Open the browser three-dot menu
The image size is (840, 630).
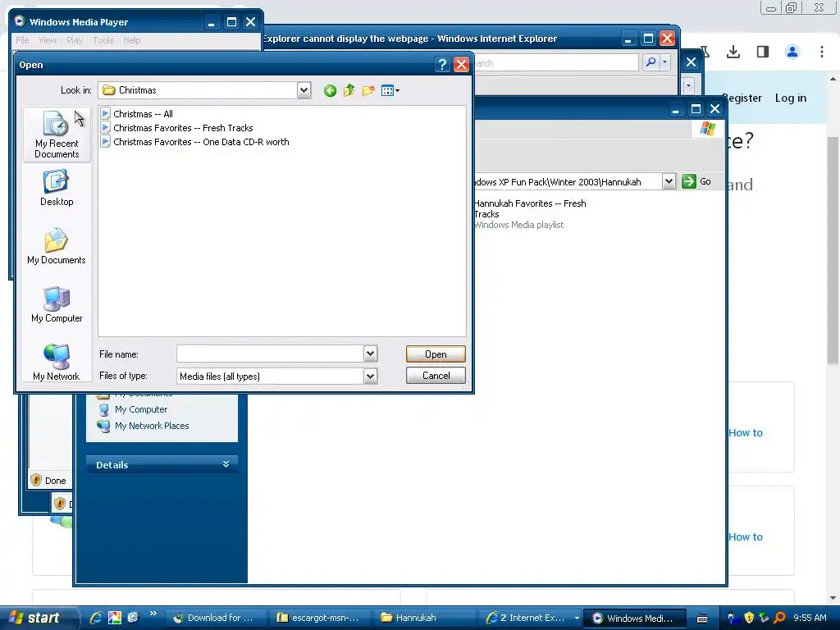pyautogui.click(x=822, y=52)
